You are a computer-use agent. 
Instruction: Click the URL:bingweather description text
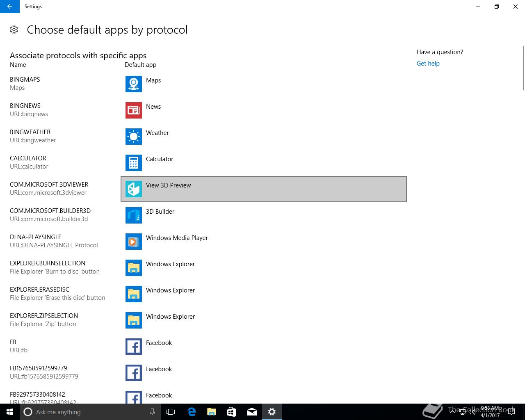(33, 140)
